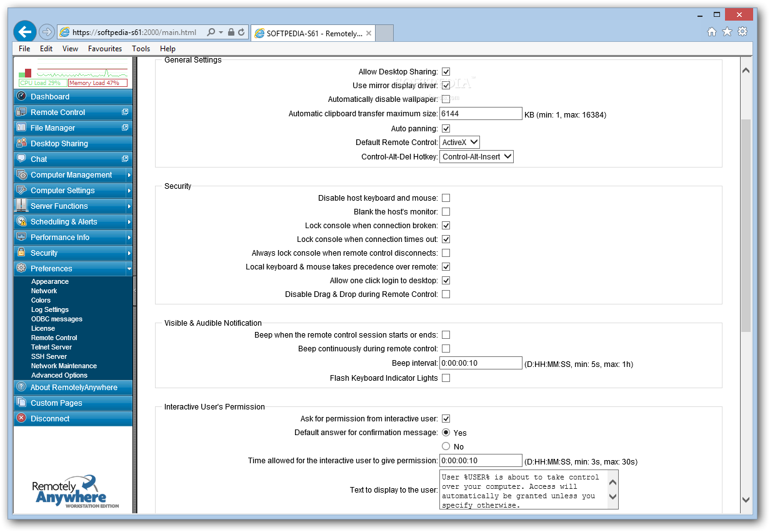Open Remote Control in new window icon
Image resolution: width=770 pixels, height=532 pixels.
pos(125,112)
